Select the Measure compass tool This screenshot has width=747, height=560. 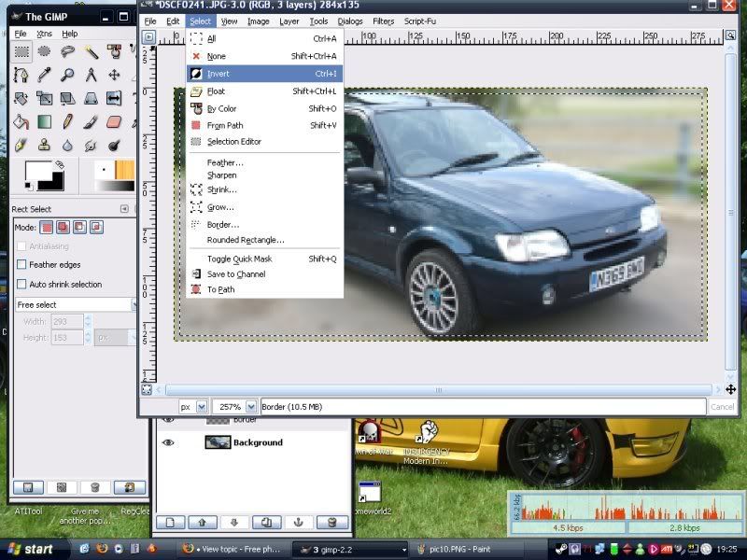[91, 75]
